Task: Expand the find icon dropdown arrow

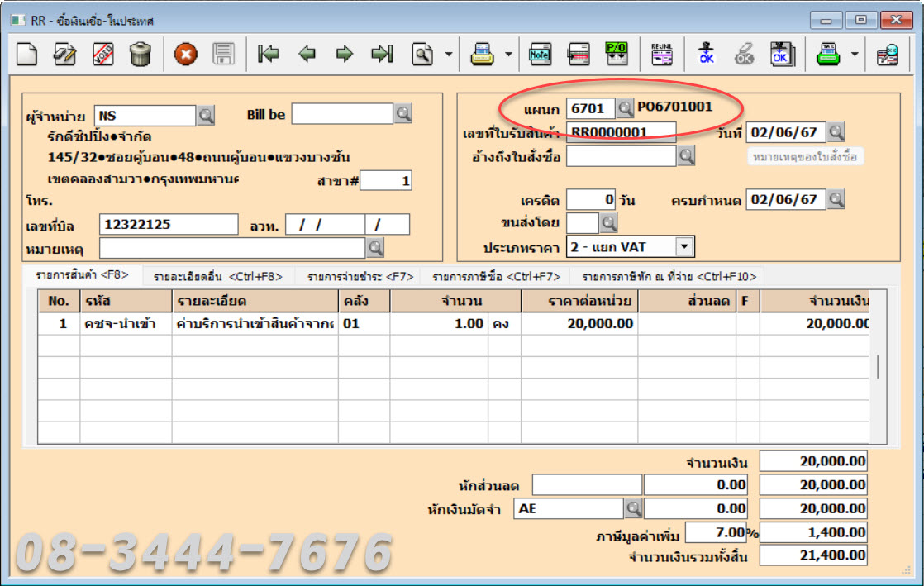Action: coord(449,55)
